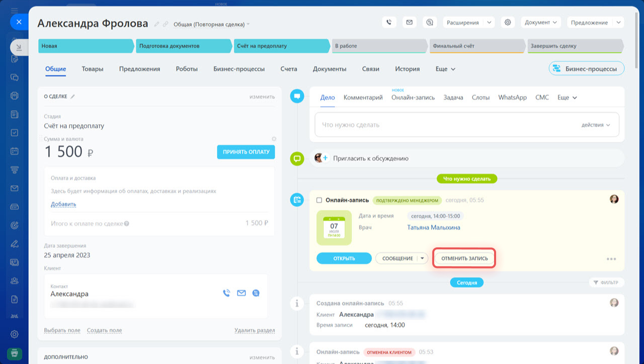This screenshot has height=364, width=644.
Task: Click изменить in the О СДЕЛКЕ header
Action: (262, 97)
